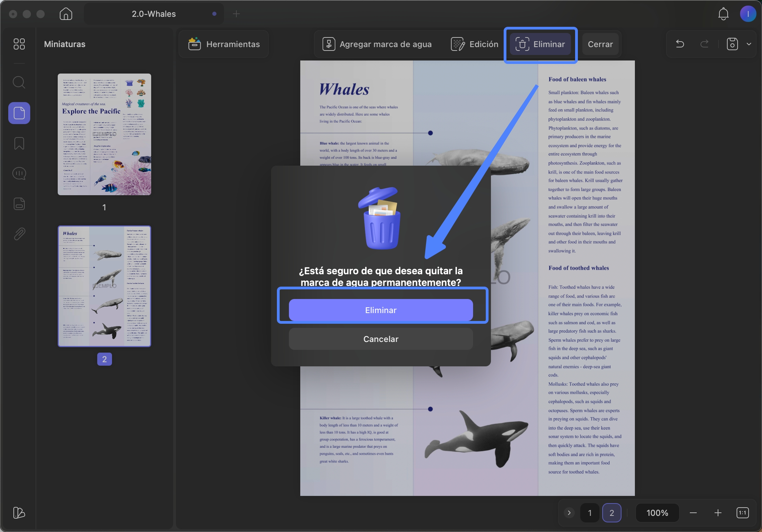Open the search panel in sidebar
The width and height of the screenshot is (762, 532).
(x=19, y=82)
